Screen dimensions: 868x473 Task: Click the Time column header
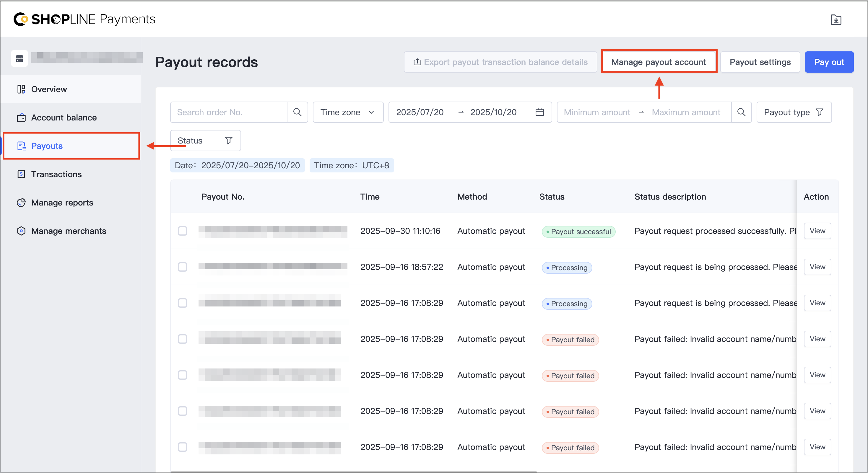370,197
